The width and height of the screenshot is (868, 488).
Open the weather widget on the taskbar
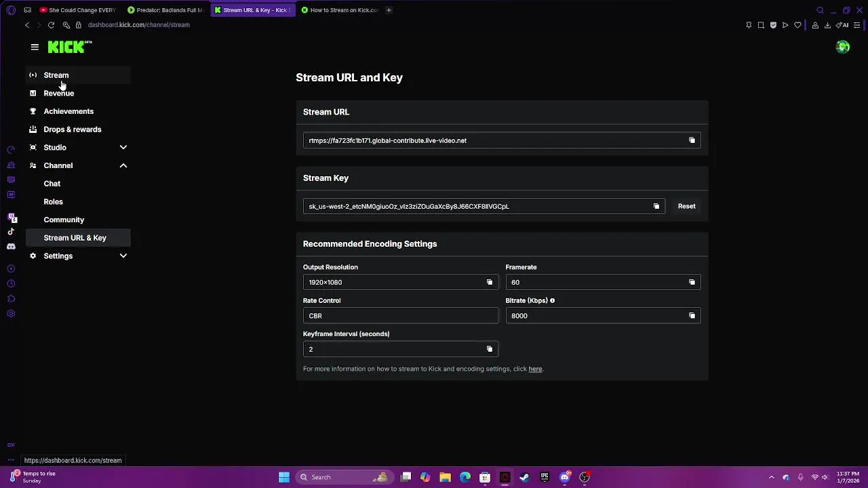pos(33,477)
